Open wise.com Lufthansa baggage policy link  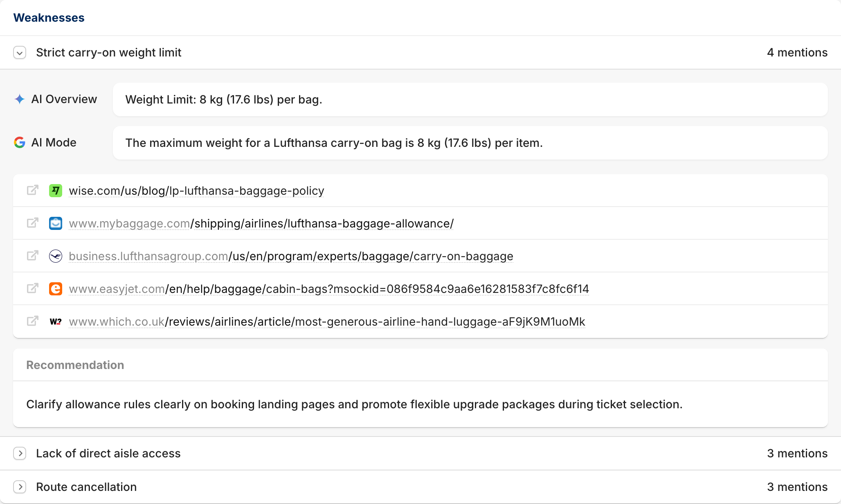196,191
